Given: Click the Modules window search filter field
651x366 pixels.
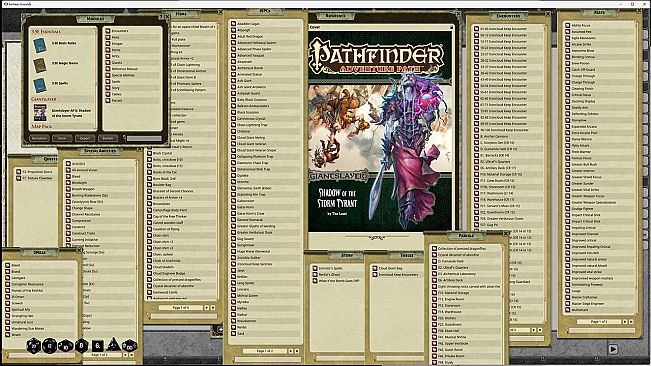Looking at the screenshot, I should click(144, 138).
